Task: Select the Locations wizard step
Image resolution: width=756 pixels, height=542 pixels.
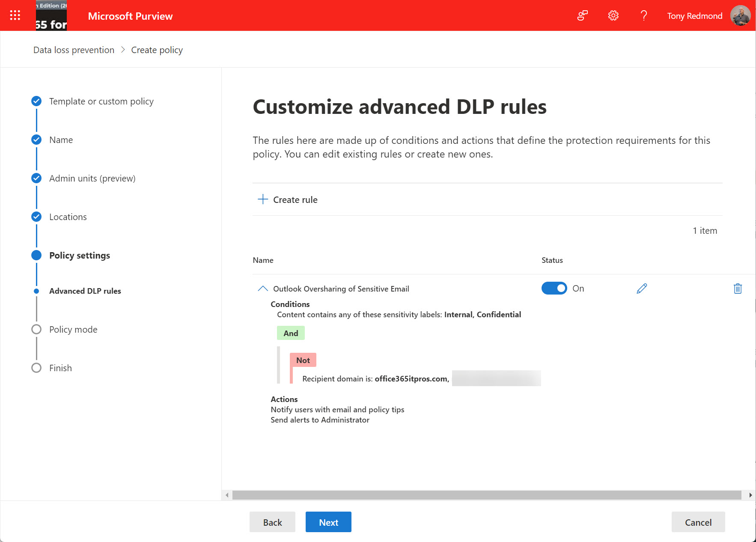Action: pyautogui.click(x=68, y=217)
